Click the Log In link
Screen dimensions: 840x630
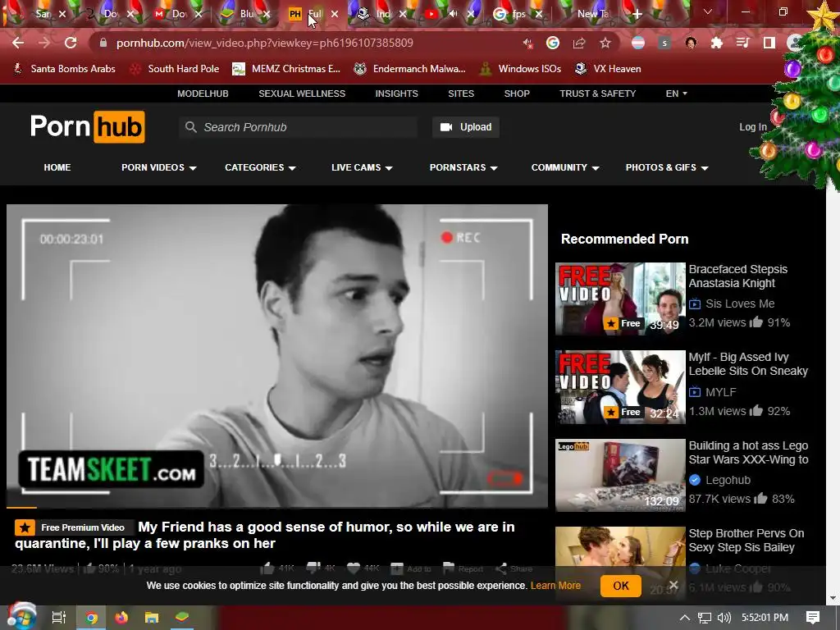pos(753,127)
